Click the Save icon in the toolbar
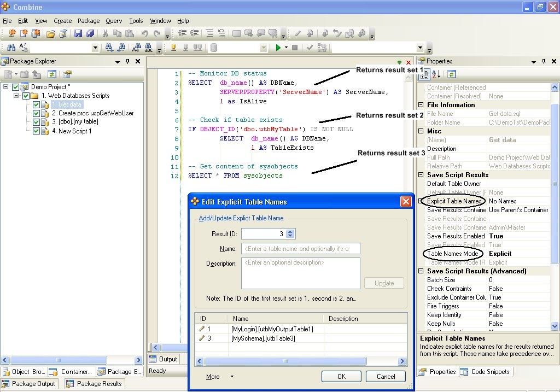 point(78,34)
